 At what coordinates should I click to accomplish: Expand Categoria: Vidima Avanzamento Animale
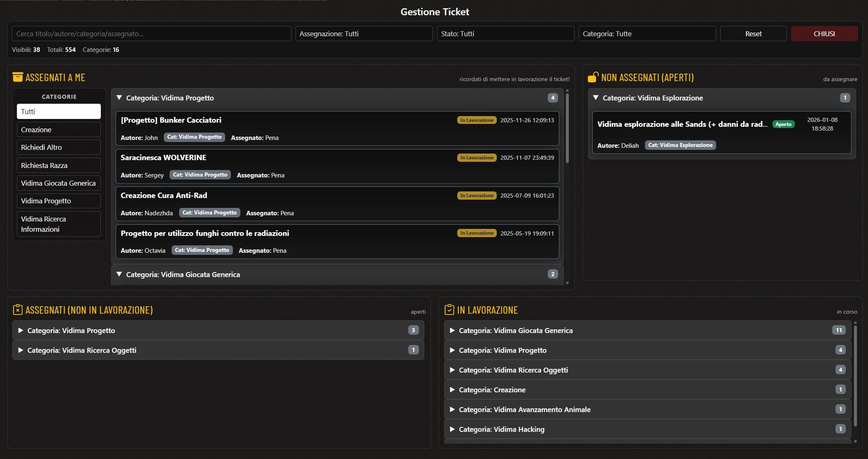647,410
